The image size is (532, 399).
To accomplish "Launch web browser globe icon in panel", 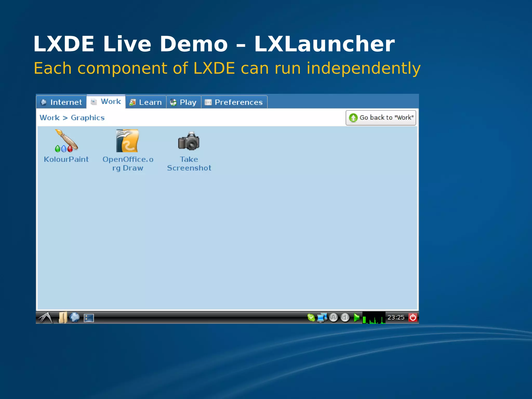I will 75,317.
